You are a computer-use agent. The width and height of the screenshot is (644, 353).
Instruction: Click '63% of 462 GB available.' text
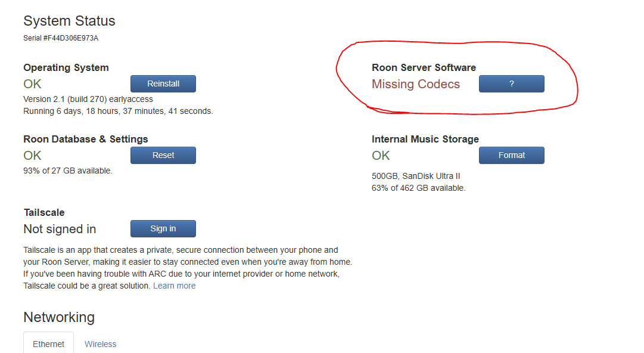click(x=419, y=188)
